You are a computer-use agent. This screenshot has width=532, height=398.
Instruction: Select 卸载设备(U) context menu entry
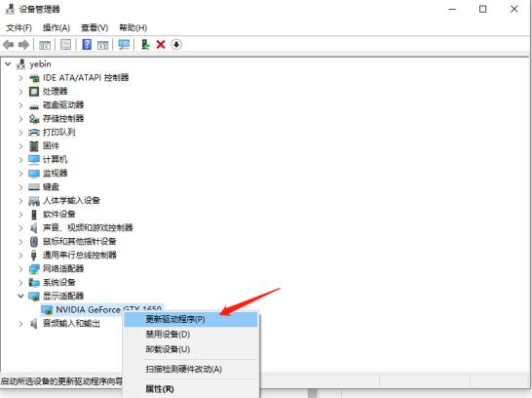point(191,349)
